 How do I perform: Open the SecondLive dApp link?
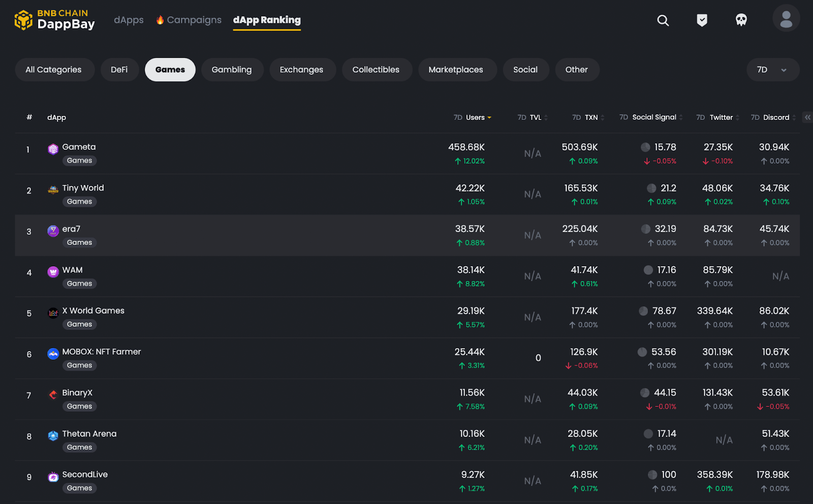[x=85, y=475]
